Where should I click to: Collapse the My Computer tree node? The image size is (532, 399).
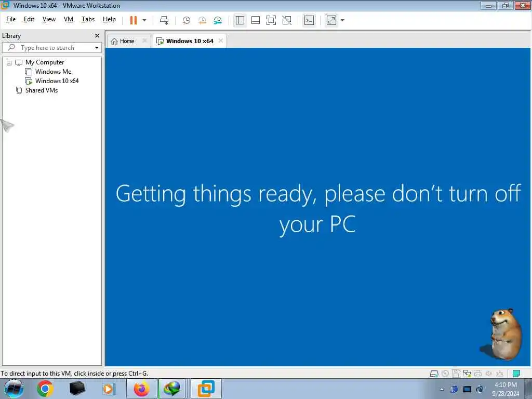(x=9, y=63)
